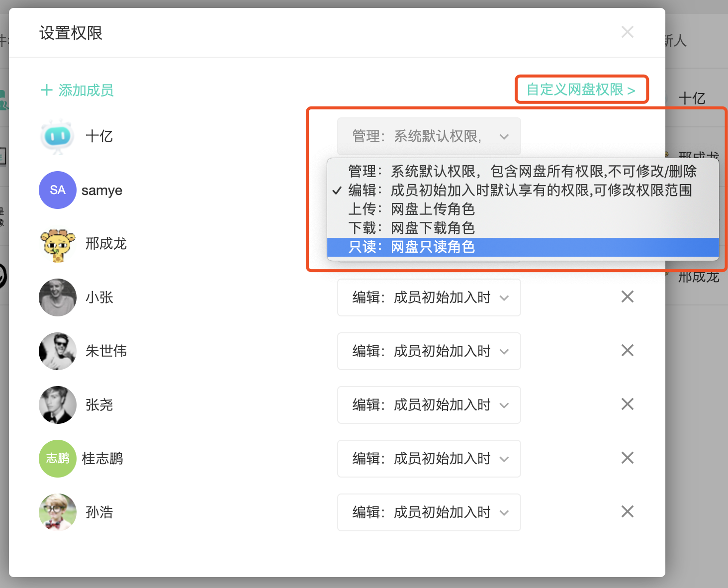Open 张尧's permission dropdown
Viewport: 728px width, 588px height.
(x=429, y=405)
